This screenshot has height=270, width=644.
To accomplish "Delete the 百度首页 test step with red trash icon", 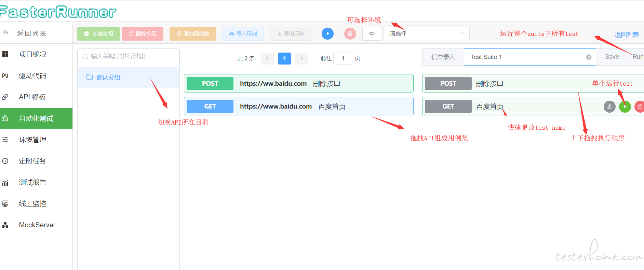I will [639, 107].
